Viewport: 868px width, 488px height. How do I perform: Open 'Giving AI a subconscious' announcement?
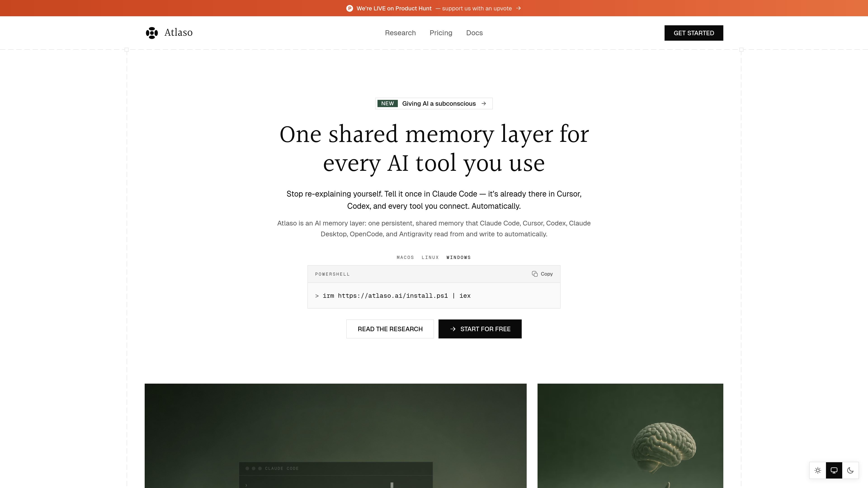434,103
